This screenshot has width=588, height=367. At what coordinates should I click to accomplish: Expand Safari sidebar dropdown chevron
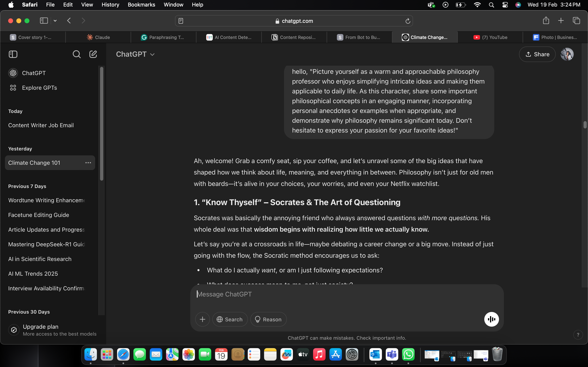coord(55,21)
